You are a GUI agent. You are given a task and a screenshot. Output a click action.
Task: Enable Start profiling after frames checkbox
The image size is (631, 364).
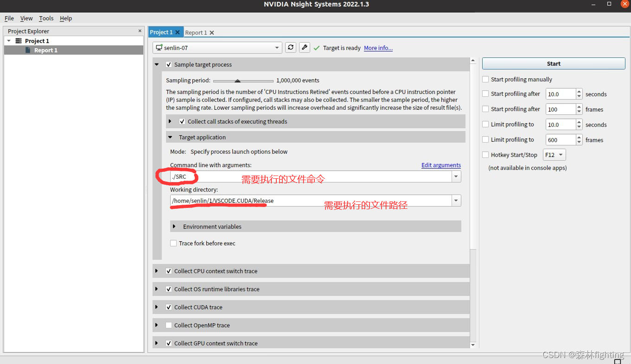click(x=485, y=109)
